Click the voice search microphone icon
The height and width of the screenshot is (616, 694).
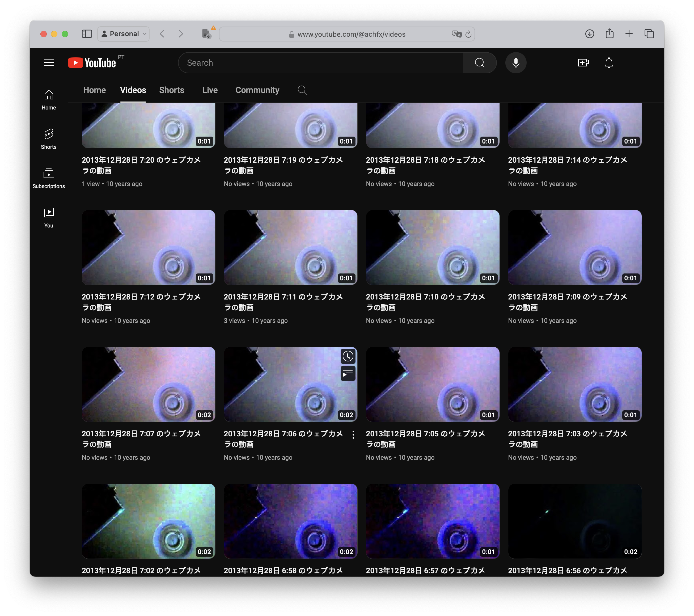(516, 62)
